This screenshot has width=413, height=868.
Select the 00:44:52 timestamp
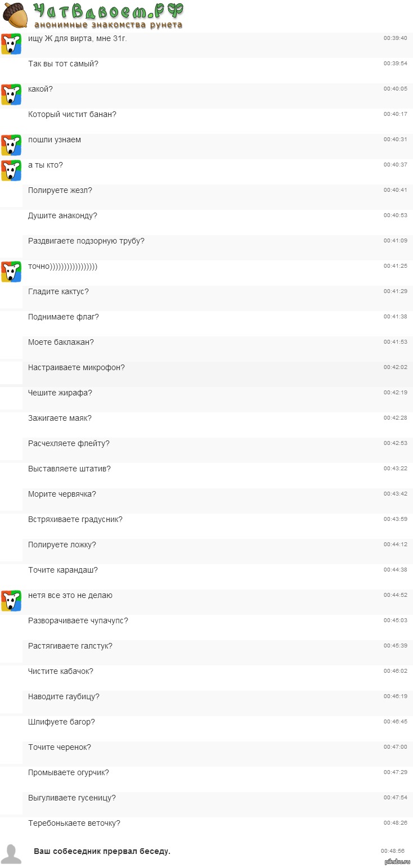[395, 595]
